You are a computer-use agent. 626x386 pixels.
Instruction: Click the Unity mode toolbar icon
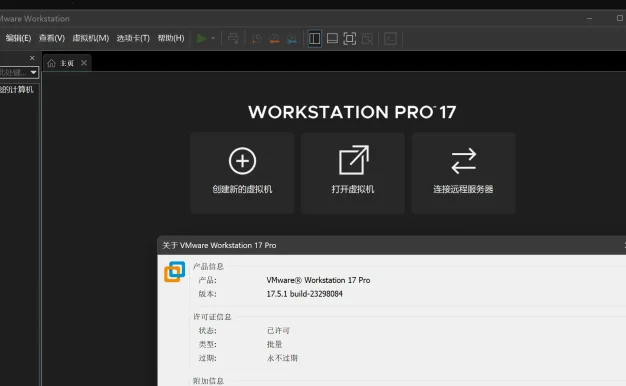click(x=367, y=39)
